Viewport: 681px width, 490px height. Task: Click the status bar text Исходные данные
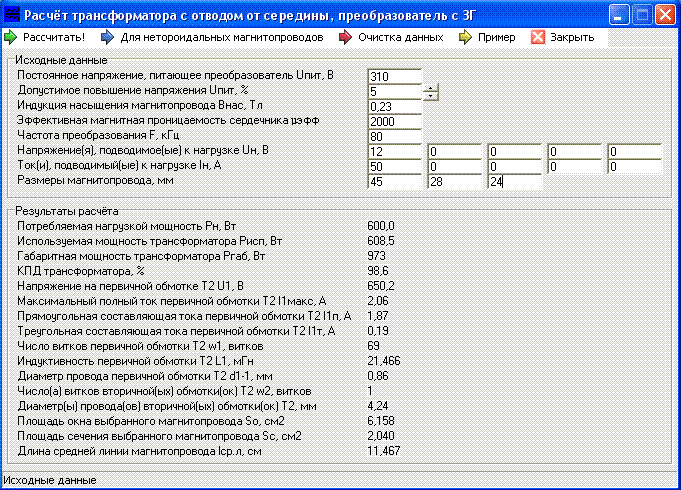tap(50, 480)
